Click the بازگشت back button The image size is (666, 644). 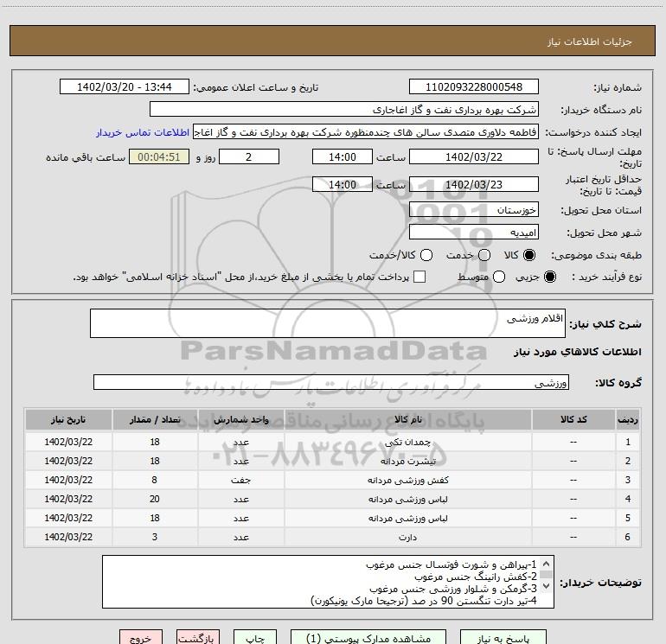[x=198, y=638]
